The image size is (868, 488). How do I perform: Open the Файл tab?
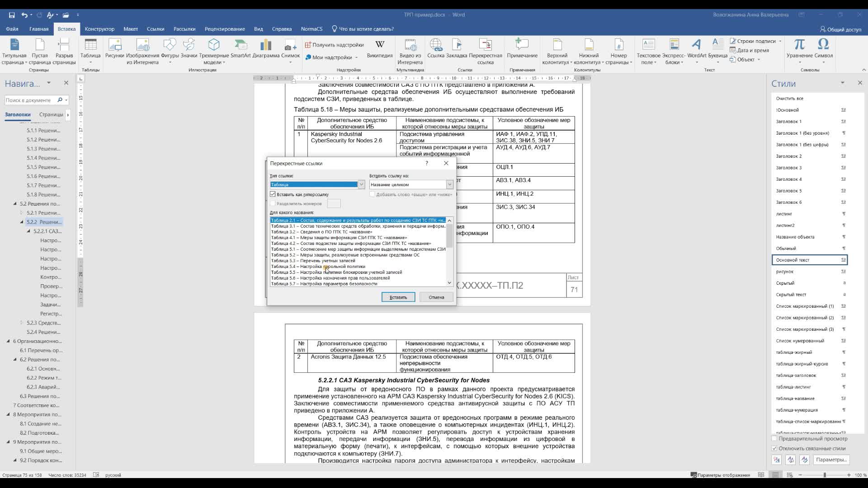coord(12,29)
